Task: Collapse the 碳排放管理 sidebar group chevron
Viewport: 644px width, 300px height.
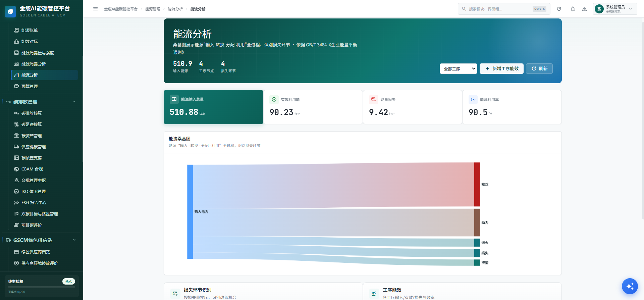Action: [74, 102]
